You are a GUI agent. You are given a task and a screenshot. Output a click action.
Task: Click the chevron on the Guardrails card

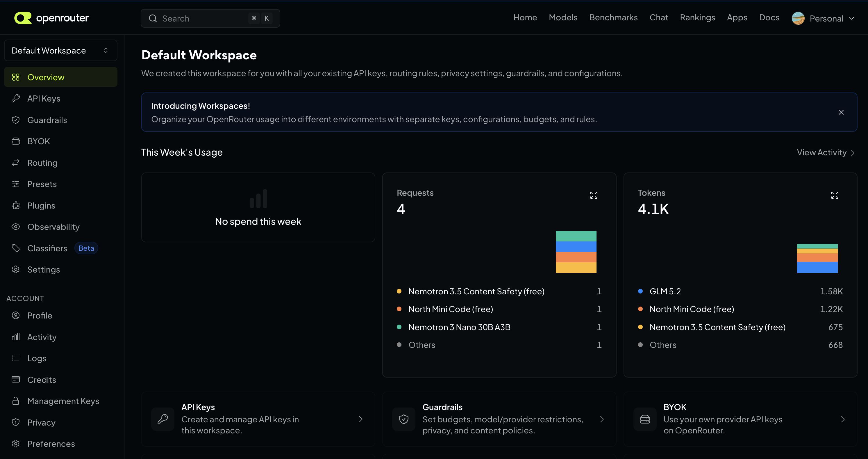pyautogui.click(x=602, y=419)
